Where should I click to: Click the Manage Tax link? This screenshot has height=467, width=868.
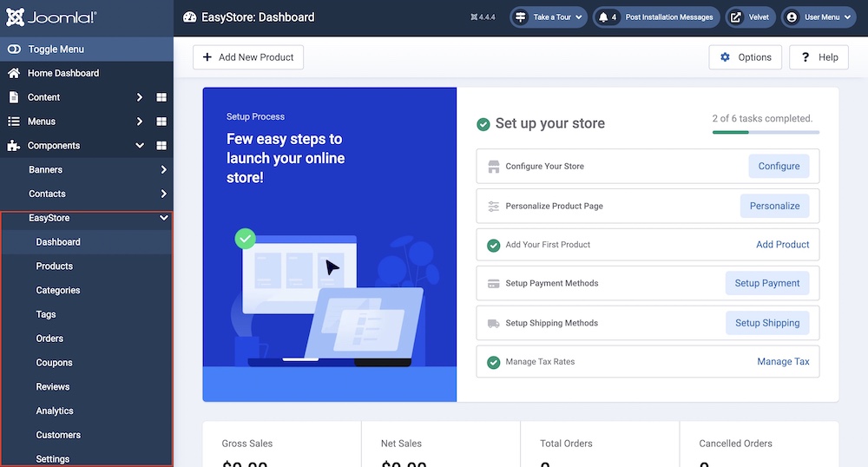783,362
